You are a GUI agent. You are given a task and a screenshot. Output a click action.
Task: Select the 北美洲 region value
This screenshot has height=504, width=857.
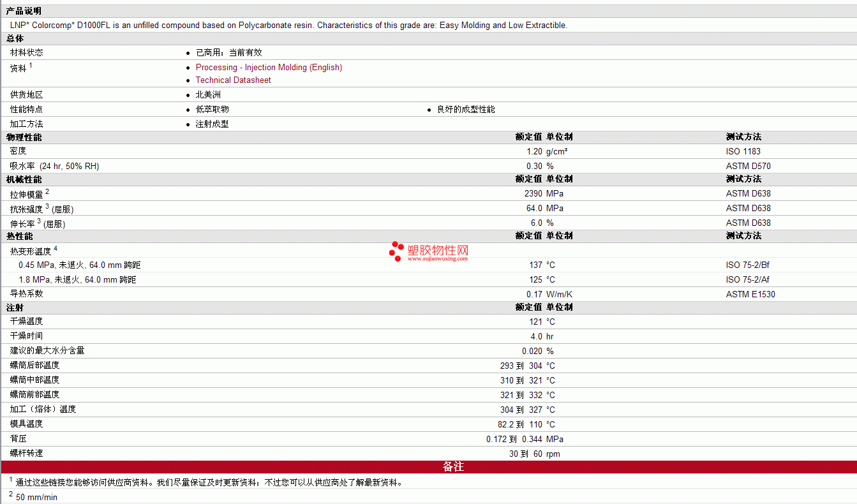click(208, 95)
